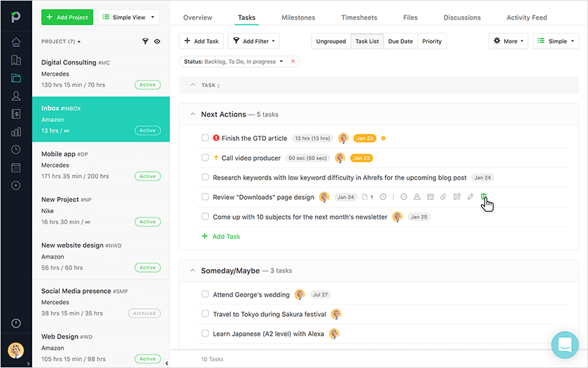Select the Digital Consulting project

click(101, 74)
